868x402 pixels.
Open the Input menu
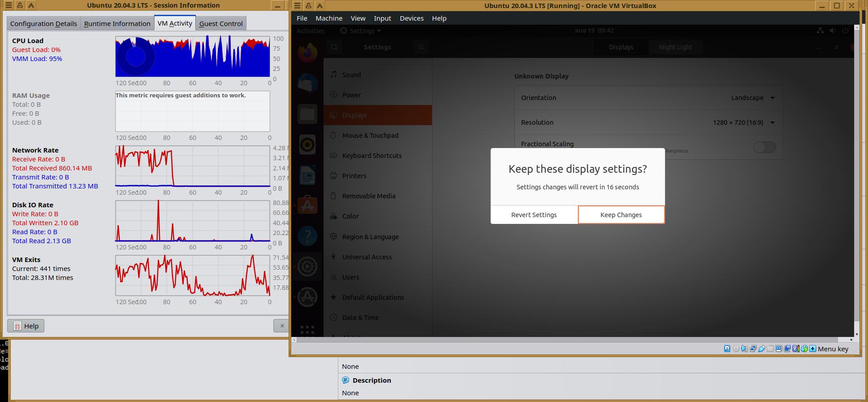click(x=382, y=18)
